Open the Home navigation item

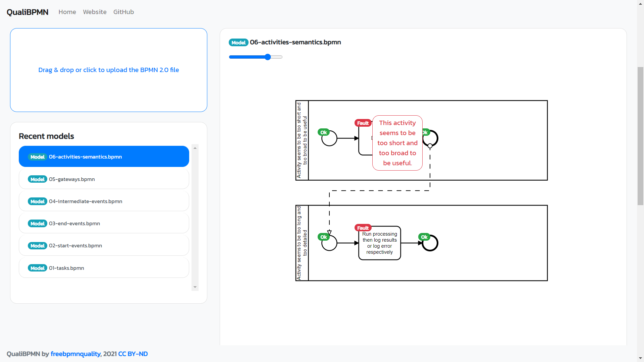point(67,12)
